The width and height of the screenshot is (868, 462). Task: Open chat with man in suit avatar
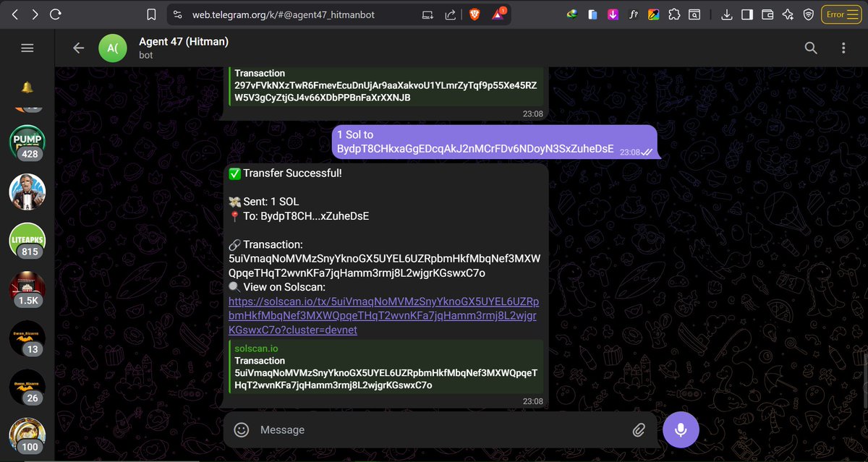click(27, 192)
